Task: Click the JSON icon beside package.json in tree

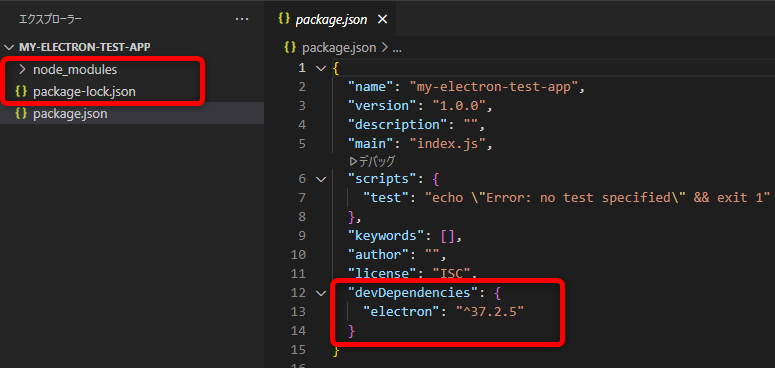Action: (21, 114)
